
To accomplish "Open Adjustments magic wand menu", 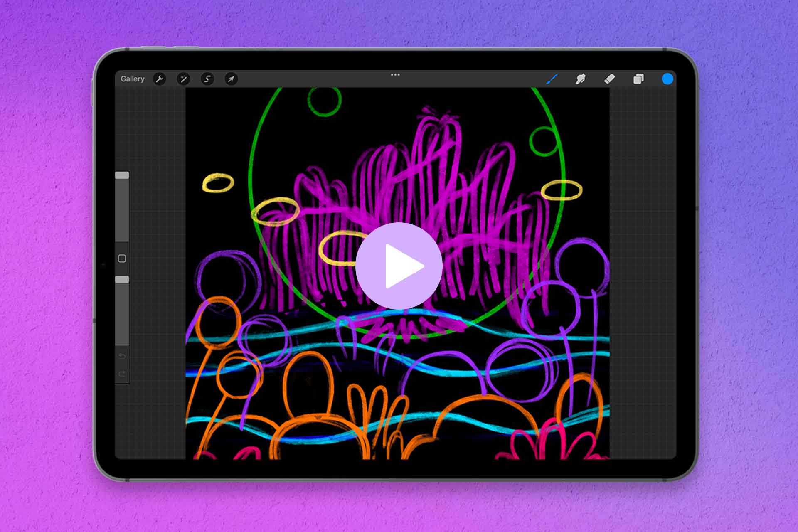I will (183, 79).
